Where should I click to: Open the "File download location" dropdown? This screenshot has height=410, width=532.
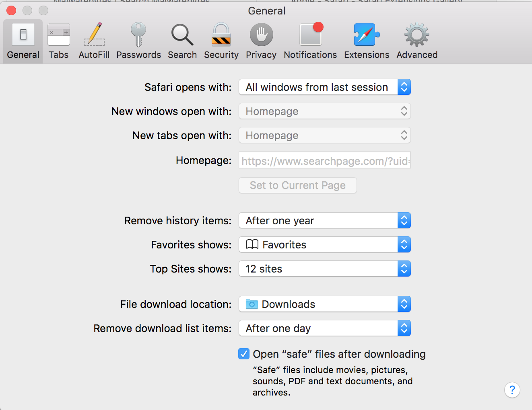click(325, 304)
